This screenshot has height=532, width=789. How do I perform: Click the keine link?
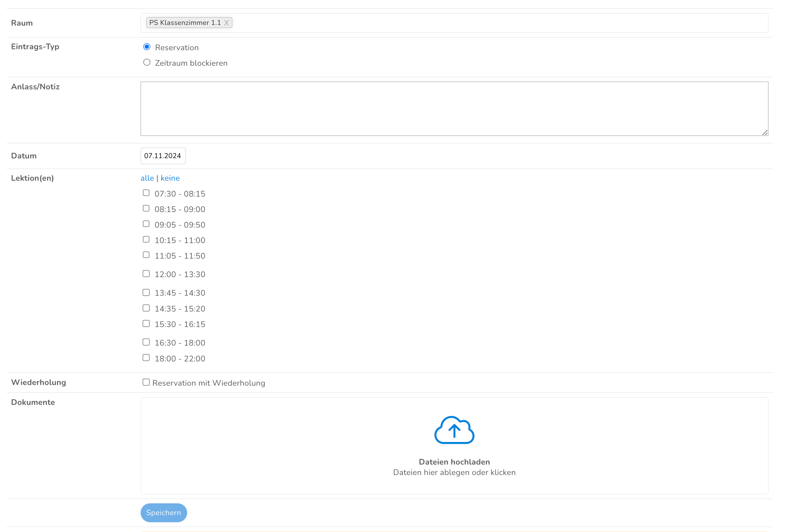(x=170, y=178)
